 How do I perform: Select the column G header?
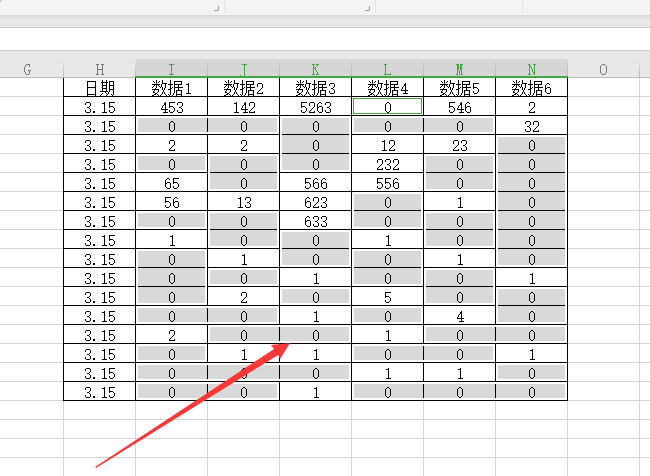click(27, 69)
